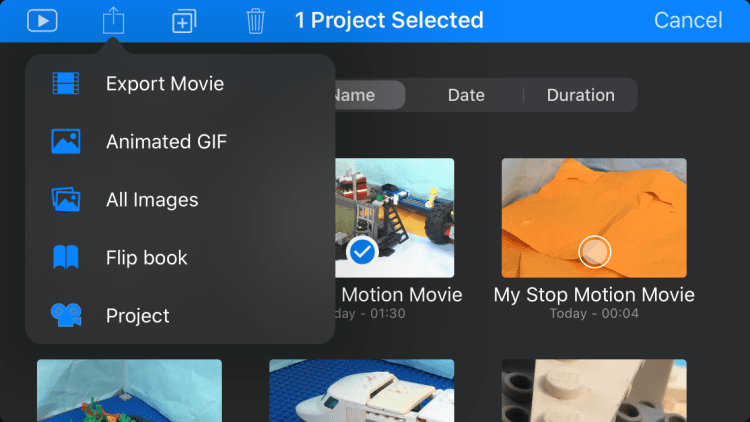Sort projects by Duration
This screenshot has height=422, width=750.
[580, 95]
